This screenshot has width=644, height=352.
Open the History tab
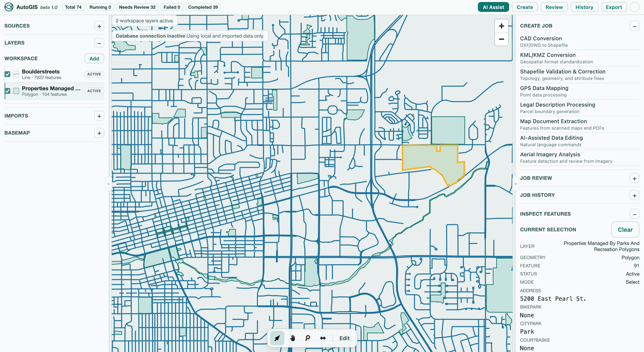584,7
